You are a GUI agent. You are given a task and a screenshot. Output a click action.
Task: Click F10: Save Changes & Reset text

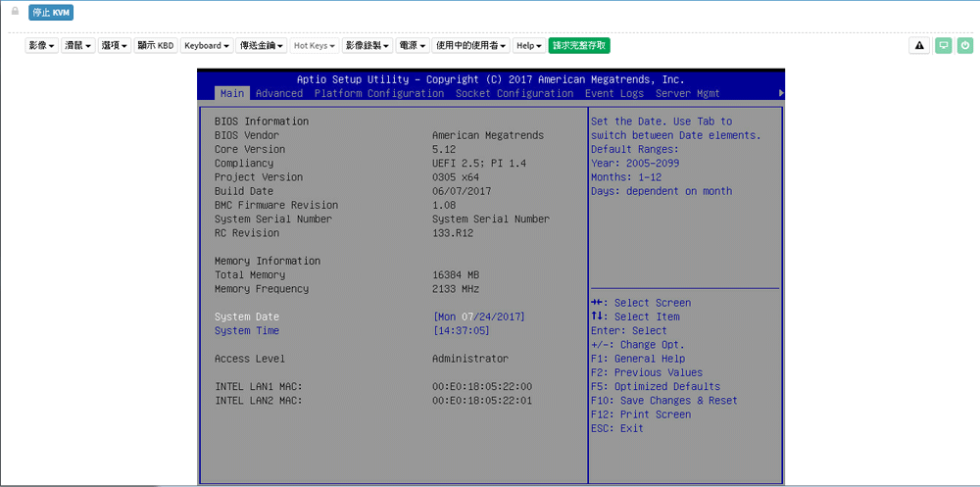(x=664, y=401)
